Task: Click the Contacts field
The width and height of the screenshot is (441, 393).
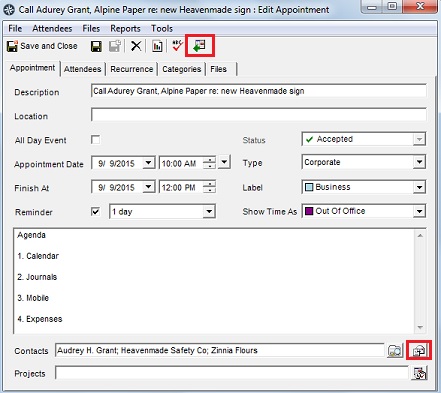Action: [x=220, y=350]
